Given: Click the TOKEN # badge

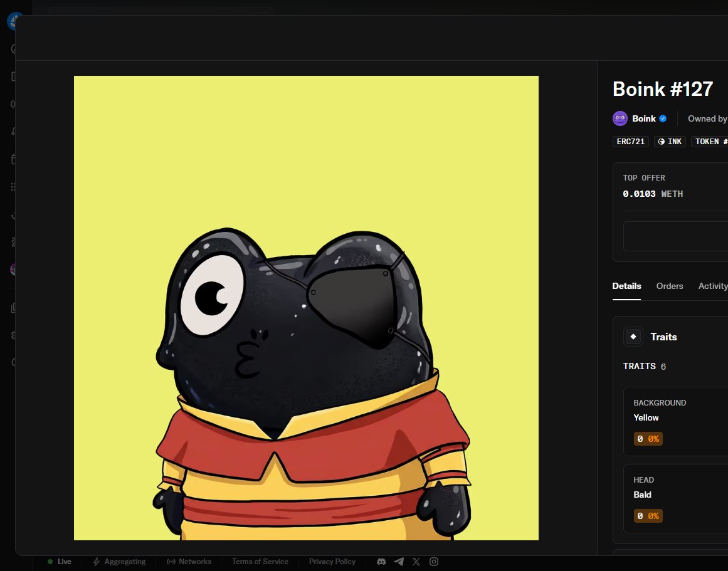Looking at the screenshot, I should pyautogui.click(x=709, y=142).
